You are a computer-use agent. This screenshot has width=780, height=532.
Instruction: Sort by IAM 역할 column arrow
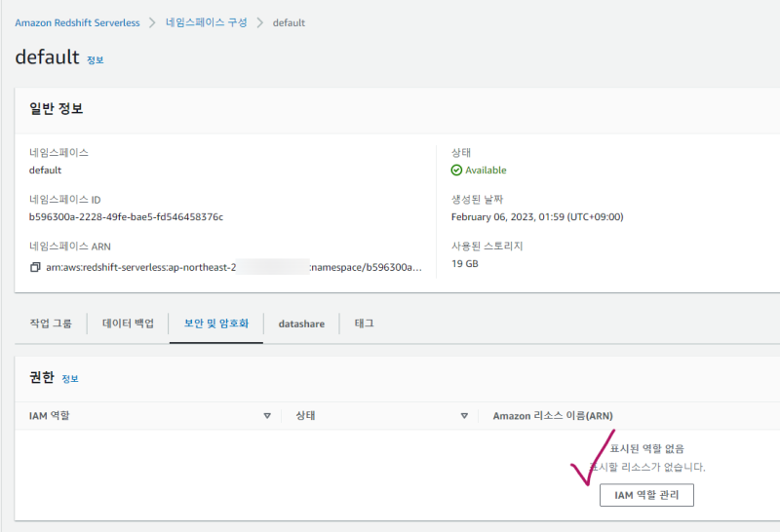click(267, 416)
